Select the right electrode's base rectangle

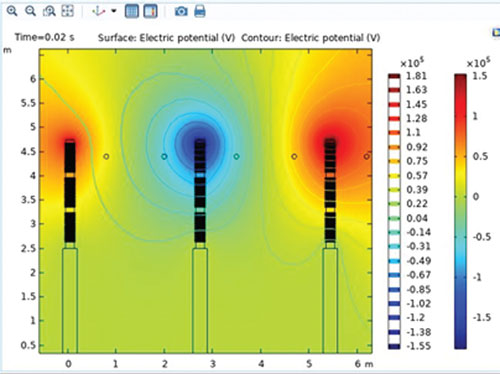[x=330, y=301]
